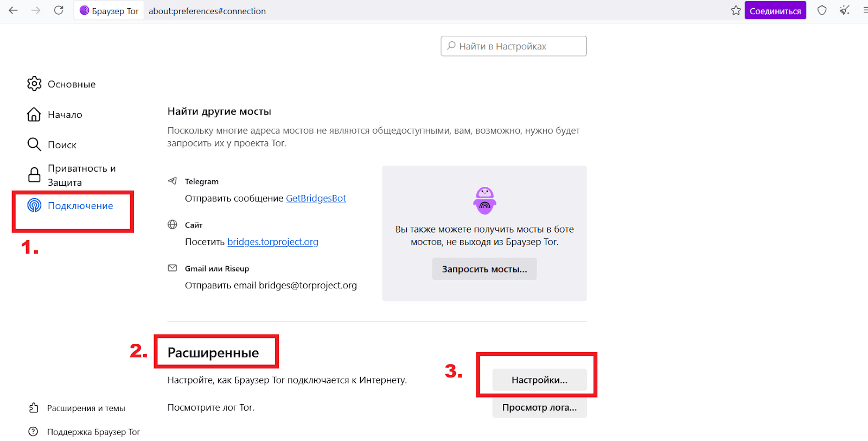Open advanced Настройки button
This screenshot has width=868, height=441.
point(540,380)
